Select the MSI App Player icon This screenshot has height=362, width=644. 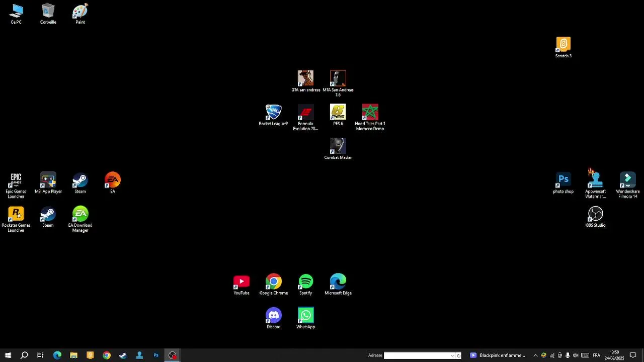coord(48,183)
